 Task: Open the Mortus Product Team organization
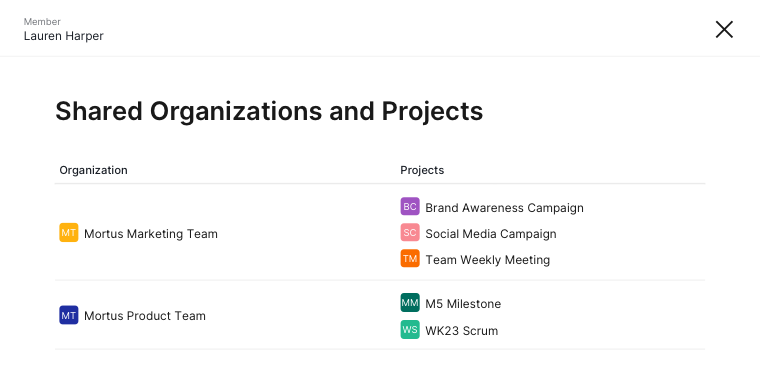click(x=145, y=316)
